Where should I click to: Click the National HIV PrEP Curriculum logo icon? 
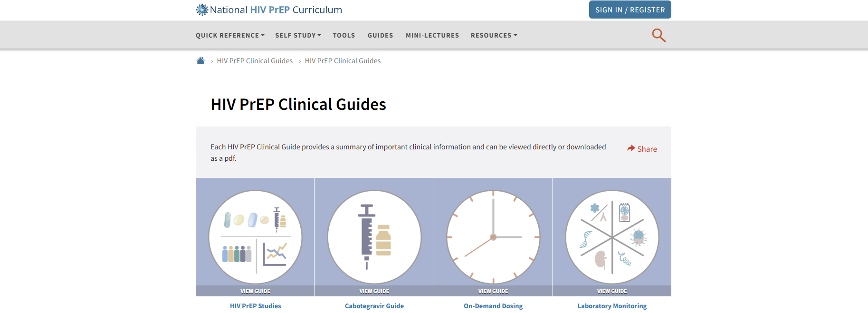pos(202,10)
